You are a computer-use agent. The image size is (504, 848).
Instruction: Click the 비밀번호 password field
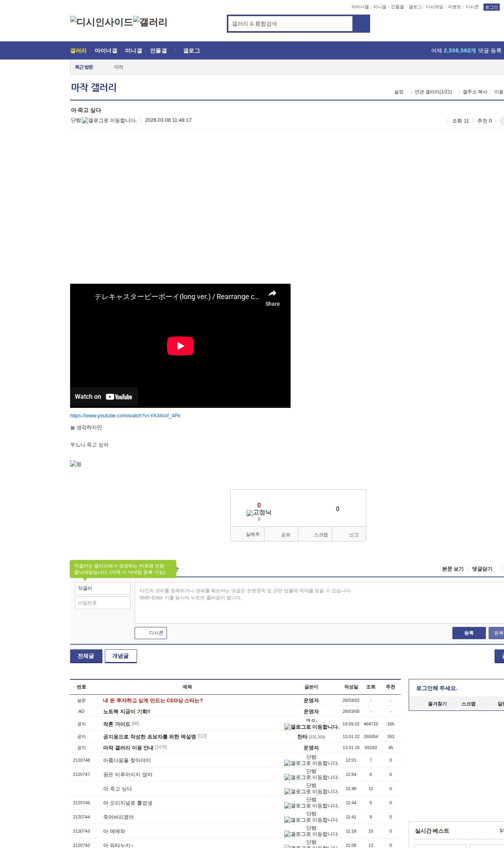pos(102,603)
